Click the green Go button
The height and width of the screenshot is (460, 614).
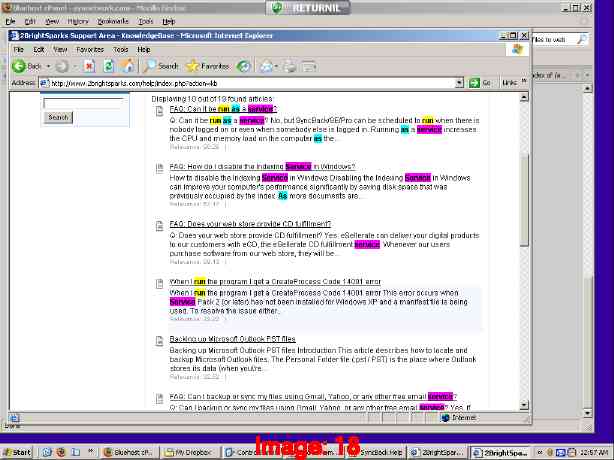(x=480, y=83)
